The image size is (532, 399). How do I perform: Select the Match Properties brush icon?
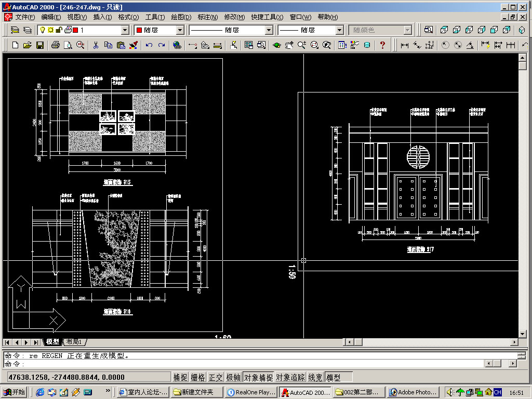point(134,45)
